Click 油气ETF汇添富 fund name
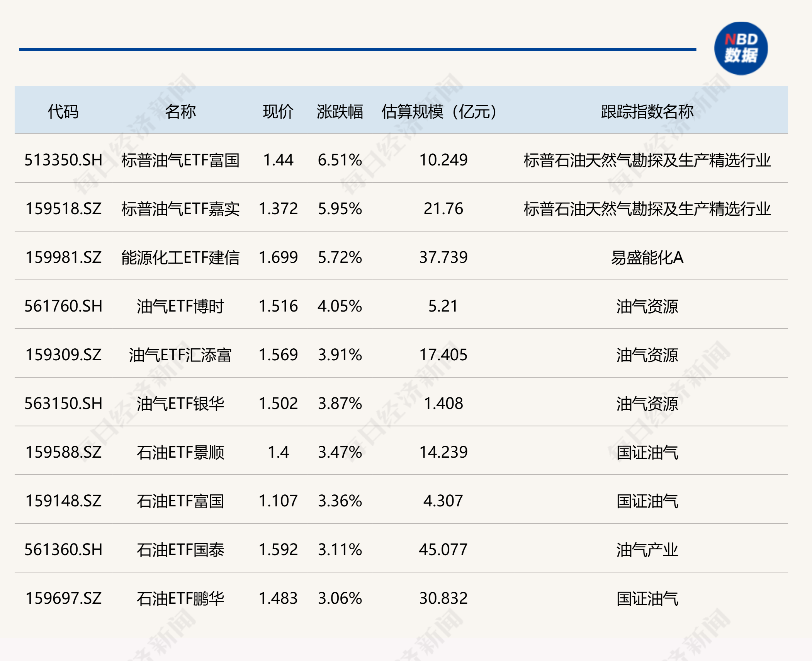The width and height of the screenshot is (812, 661). click(180, 355)
